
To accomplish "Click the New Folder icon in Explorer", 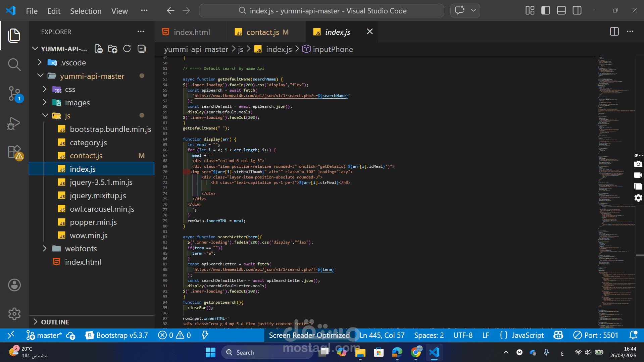I will [x=112, y=49].
